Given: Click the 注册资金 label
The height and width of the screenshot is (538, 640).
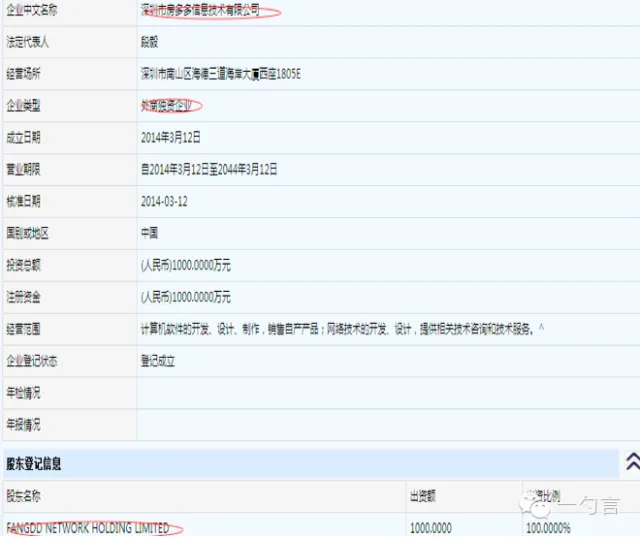Looking at the screenshot, I should [23, 297].
